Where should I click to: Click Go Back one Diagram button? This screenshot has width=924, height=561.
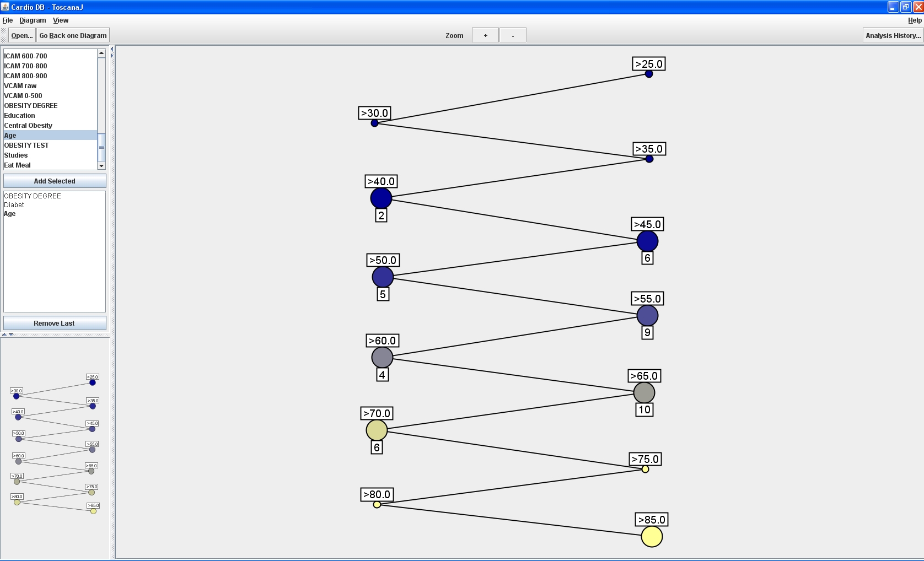(x=73, y=35)
